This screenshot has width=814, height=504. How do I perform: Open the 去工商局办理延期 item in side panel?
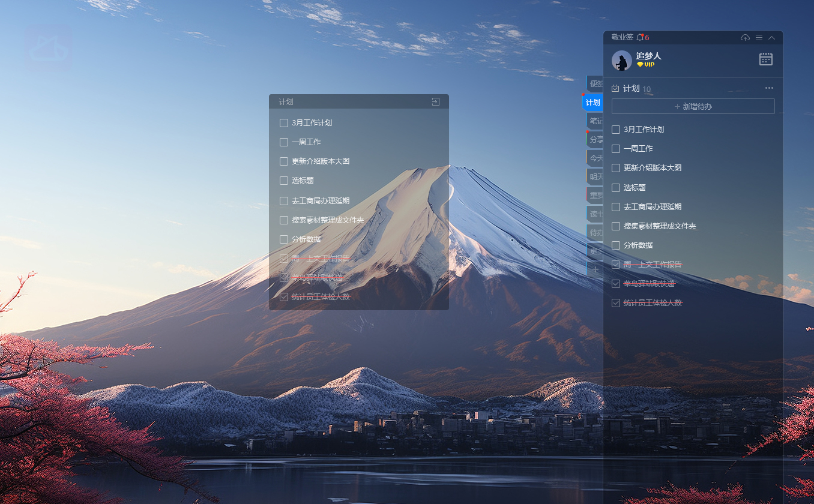pyautogui.click(x=652, y=207)
